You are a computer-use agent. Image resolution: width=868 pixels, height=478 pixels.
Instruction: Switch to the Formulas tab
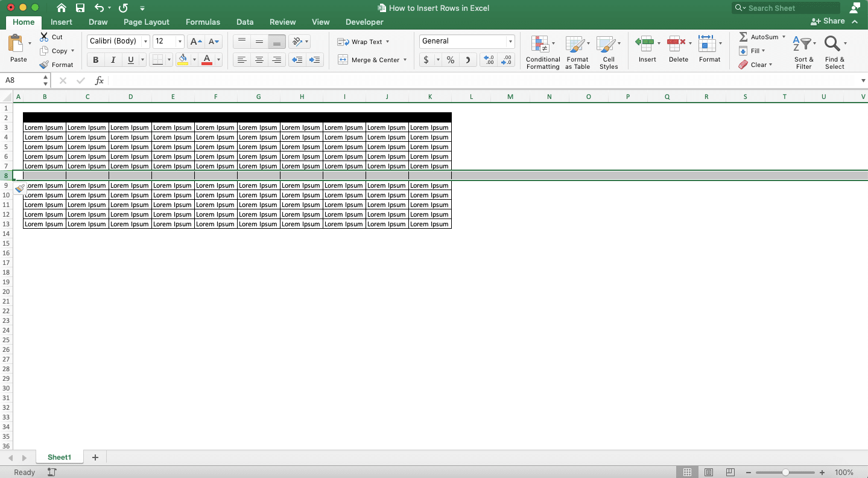203,22
